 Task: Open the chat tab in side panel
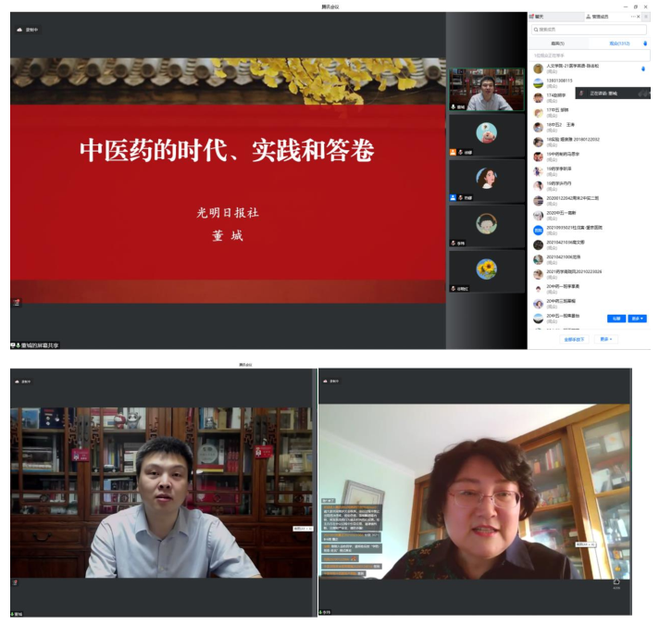tap(541, 17)
